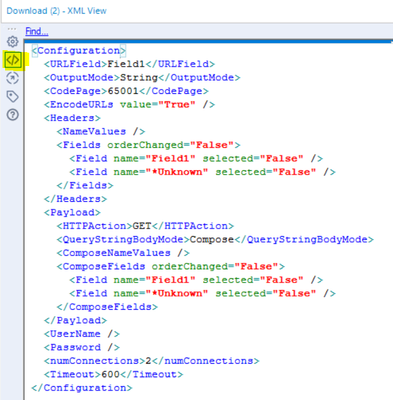The height and width of the screenshot is (400, 393).
Task: Open the Annotation tag icon
Action: (13, 97)
